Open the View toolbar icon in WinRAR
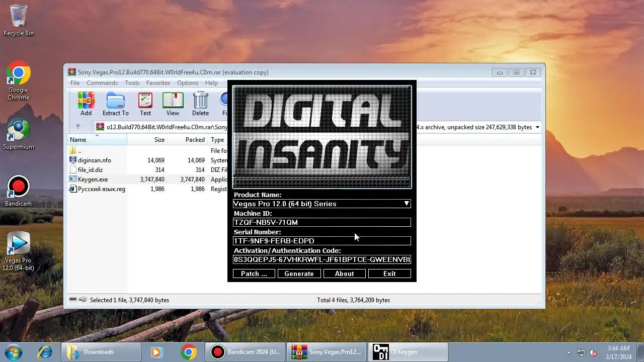Screen dimensions: 644x362 tap(173, 104)
